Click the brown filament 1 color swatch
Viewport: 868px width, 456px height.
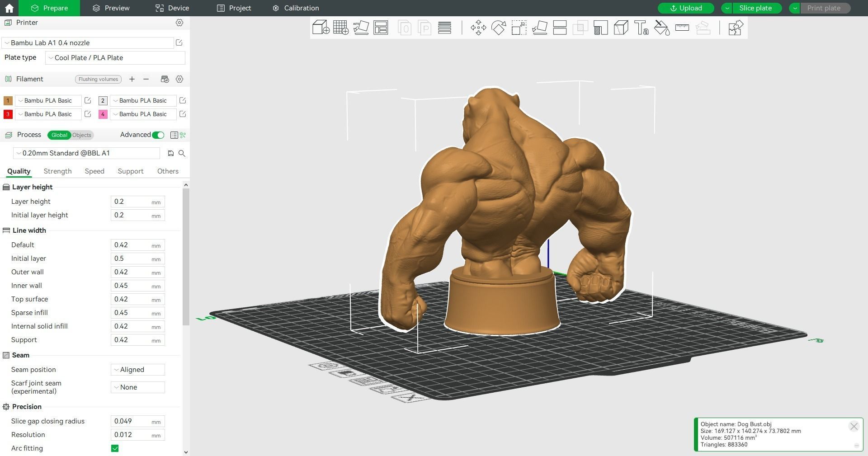click(8, 101)
